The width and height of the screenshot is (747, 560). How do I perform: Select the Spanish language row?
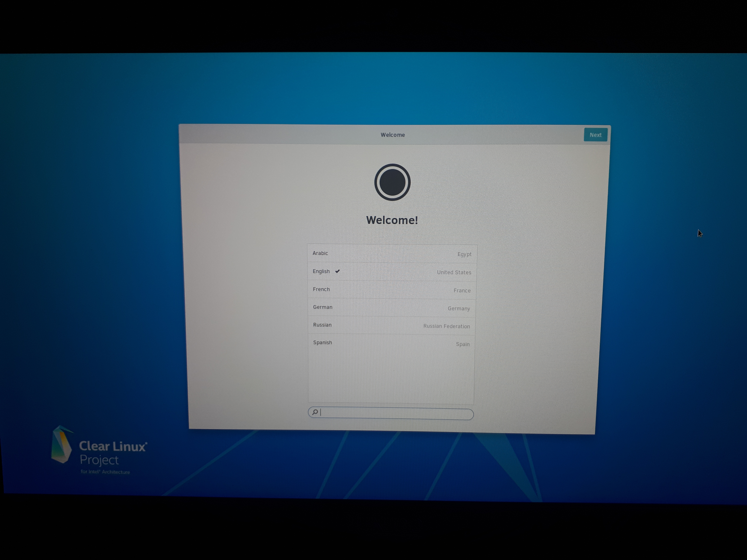(391, 343)
